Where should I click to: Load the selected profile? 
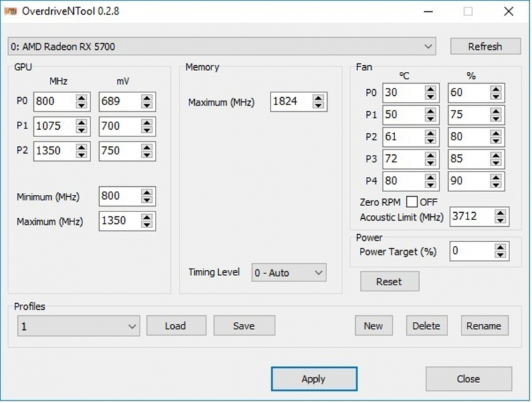pos(176,326)
